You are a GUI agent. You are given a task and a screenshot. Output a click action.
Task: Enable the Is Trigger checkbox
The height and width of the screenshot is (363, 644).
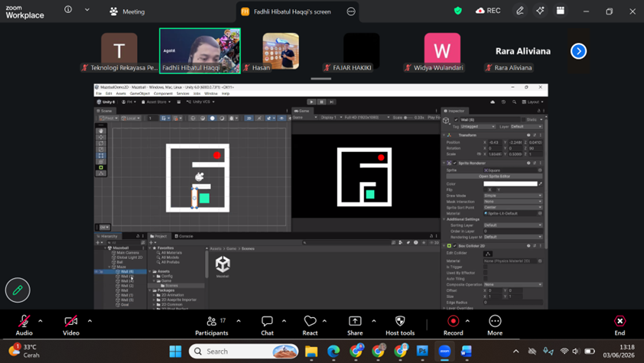pyautogui.click(x=486, y=267)
